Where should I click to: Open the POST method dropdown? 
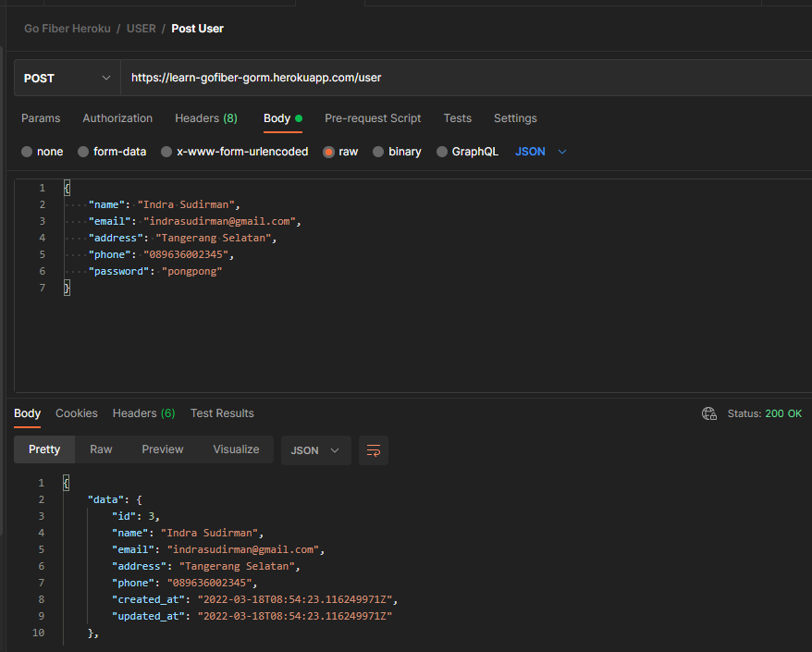(x=67, y=79)
